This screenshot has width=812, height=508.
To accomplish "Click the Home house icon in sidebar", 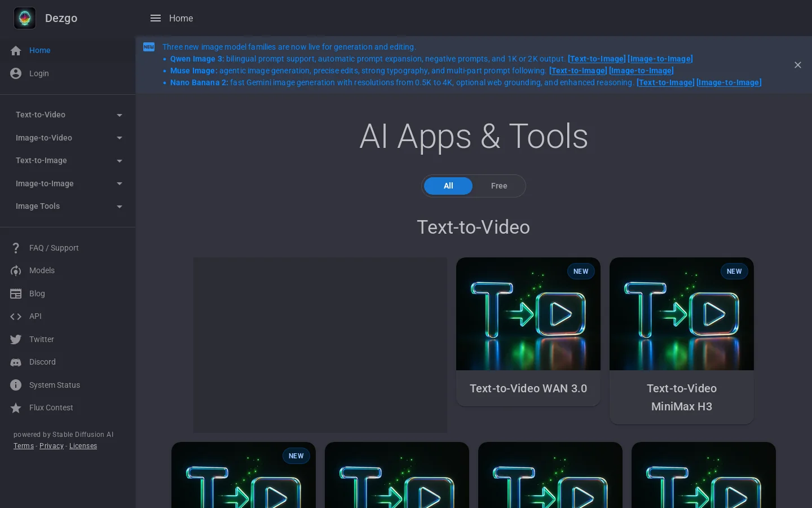I will pos(16,51).
